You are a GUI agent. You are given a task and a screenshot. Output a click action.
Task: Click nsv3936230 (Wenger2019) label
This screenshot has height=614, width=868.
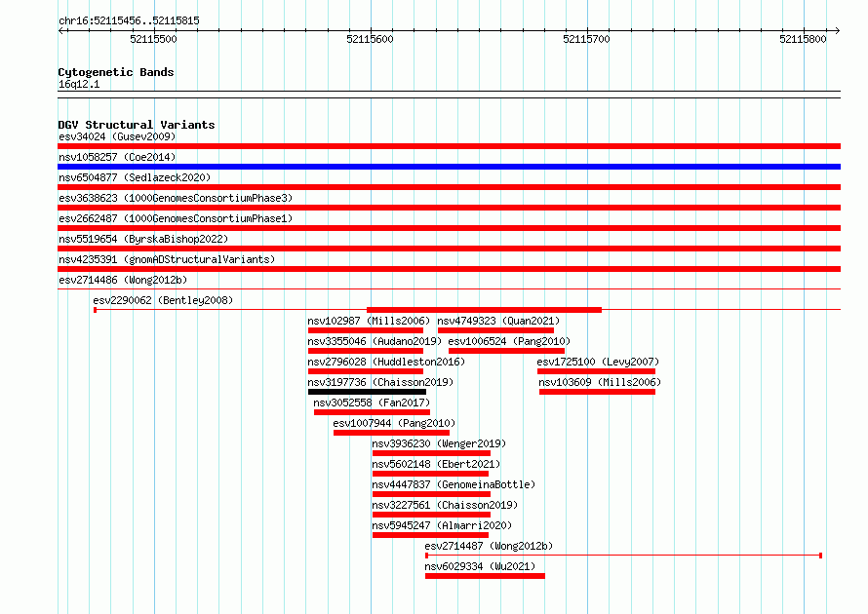tap(439, 443)
